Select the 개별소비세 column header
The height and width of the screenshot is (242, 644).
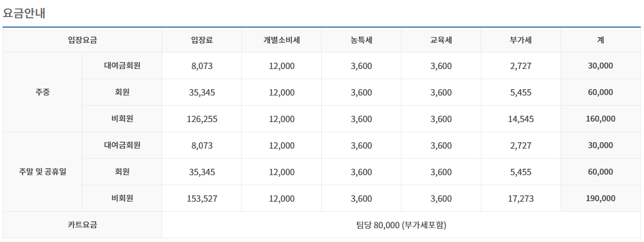[x=281, y=40]
